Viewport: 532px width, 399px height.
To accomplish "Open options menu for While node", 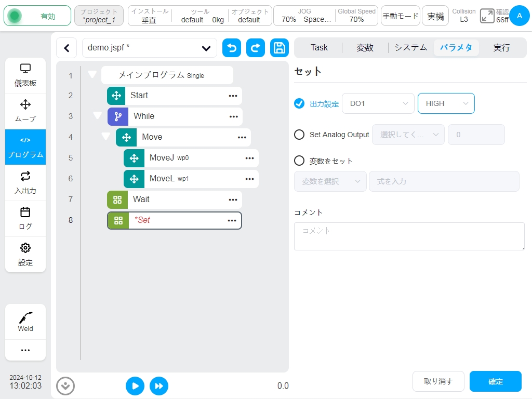I will (x=234, y=116).
